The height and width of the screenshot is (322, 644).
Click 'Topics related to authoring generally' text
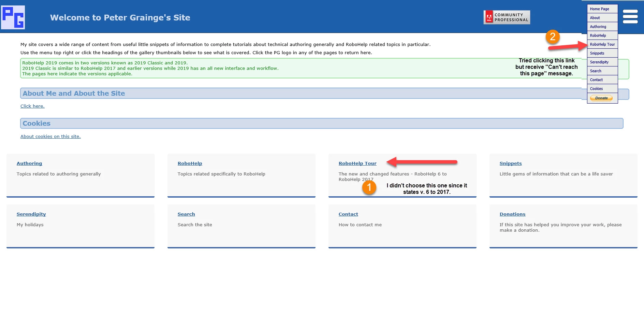[59, 174]
